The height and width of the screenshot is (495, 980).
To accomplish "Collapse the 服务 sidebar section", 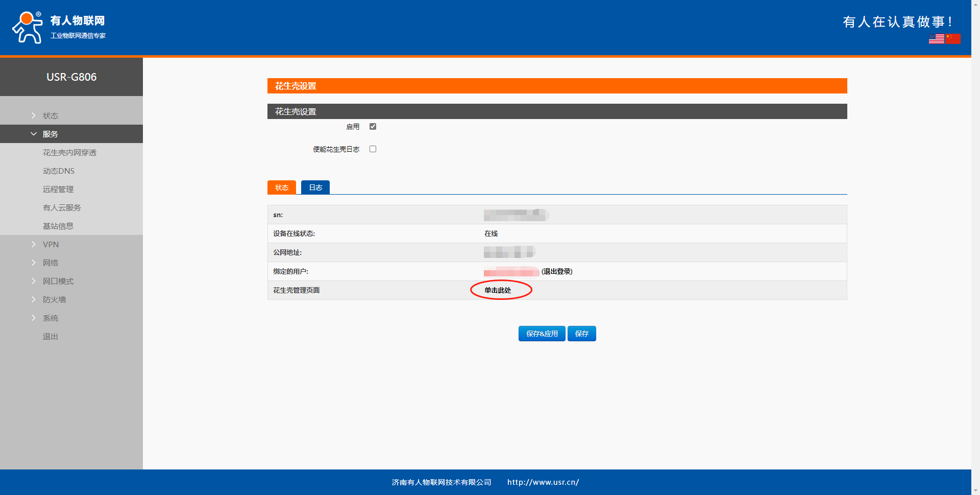I will [x=50, y=134].
